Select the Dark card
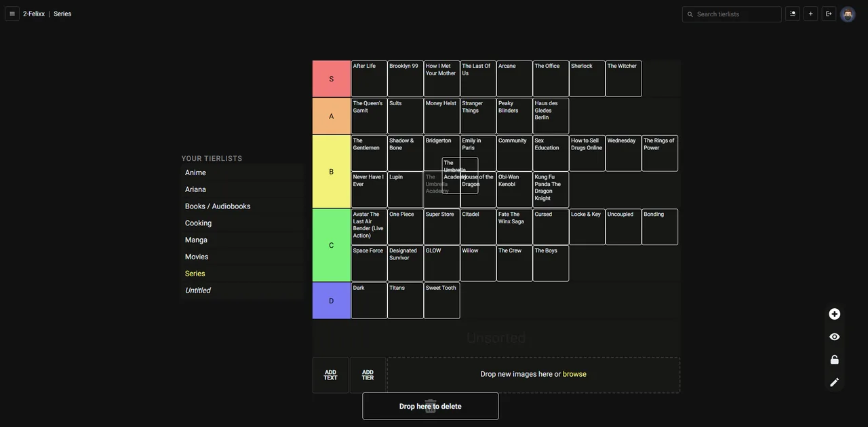This screenshot has width=868, height=427. click(x=370, y=301)
